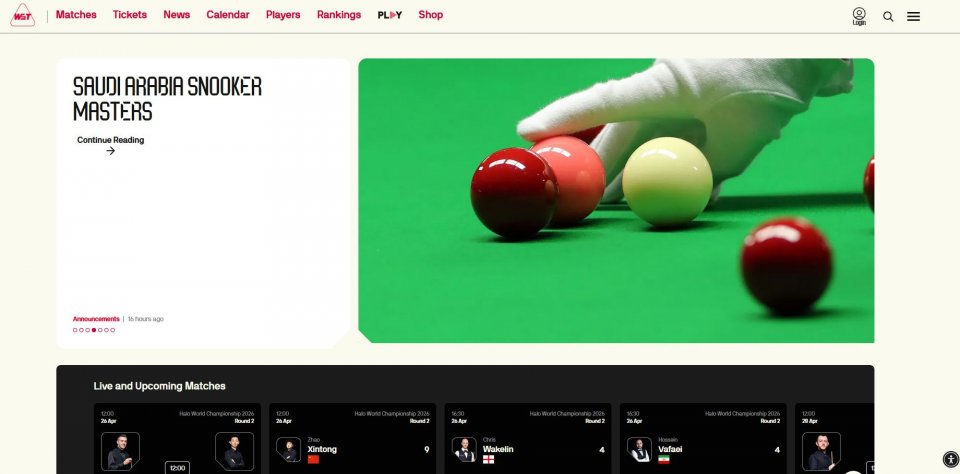Open the Login account icon
Screen dimensions: 960x474
coord(859,15)
